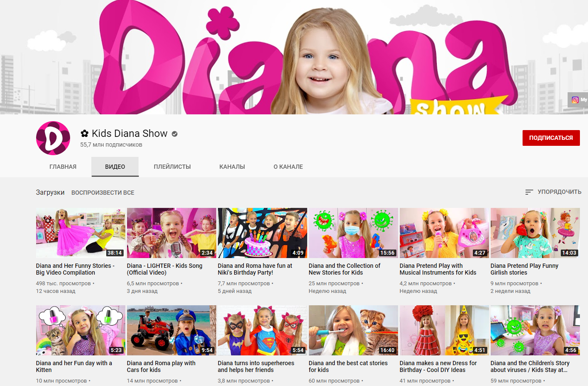Open the 38:14 Big Video Compilation thumbnail

[80, 233]
